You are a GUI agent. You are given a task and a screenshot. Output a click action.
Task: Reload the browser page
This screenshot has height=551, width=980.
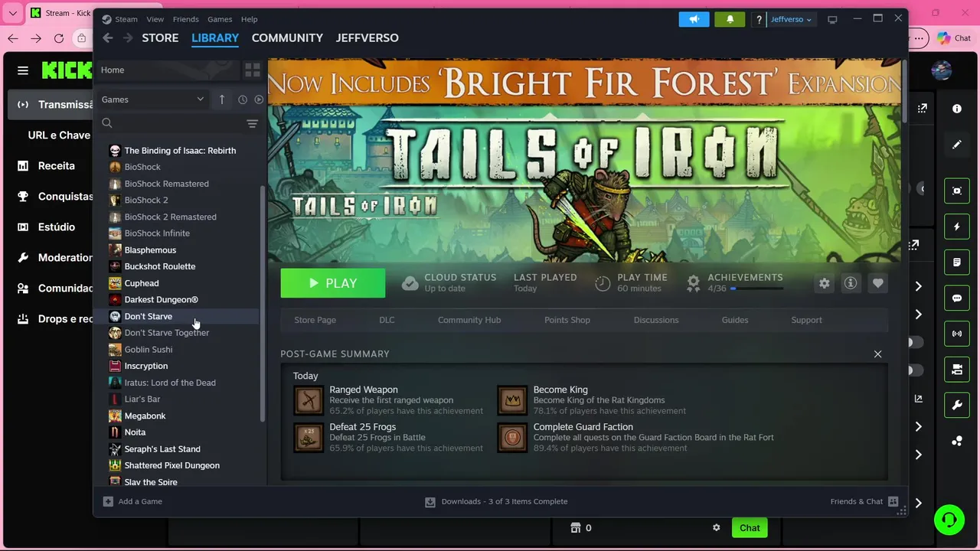click(59, 38)
